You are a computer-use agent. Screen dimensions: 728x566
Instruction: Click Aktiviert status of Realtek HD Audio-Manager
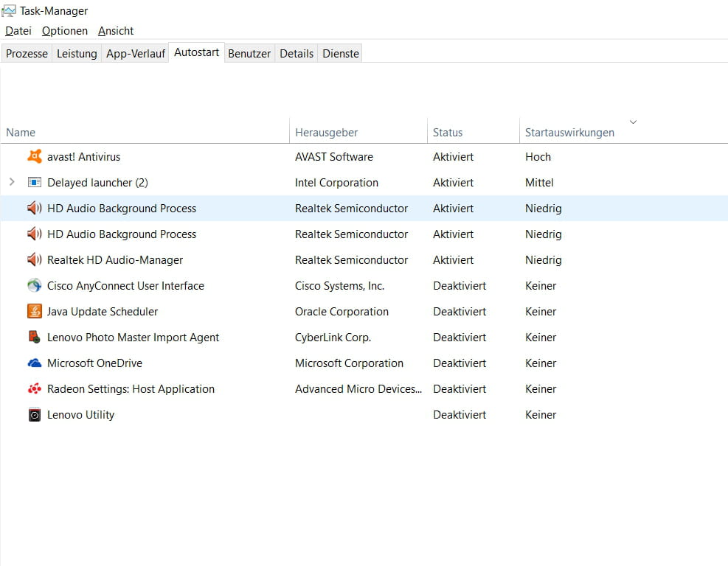pyautogui.click(x=453, y=260)
